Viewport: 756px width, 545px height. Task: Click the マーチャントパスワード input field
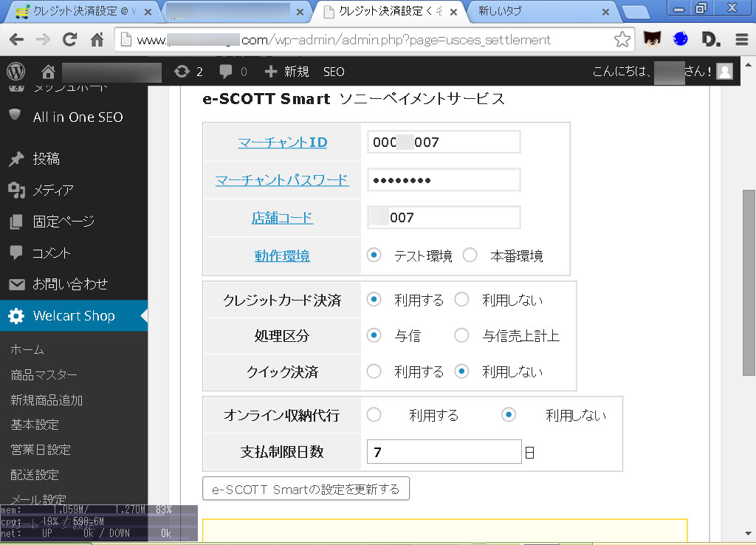[x=444, y=179]
